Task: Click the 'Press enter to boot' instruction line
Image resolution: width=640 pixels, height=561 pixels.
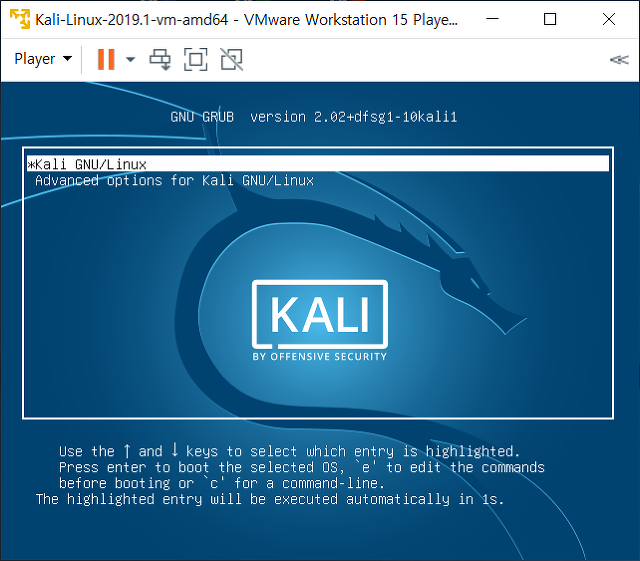Action: (302, 467)
